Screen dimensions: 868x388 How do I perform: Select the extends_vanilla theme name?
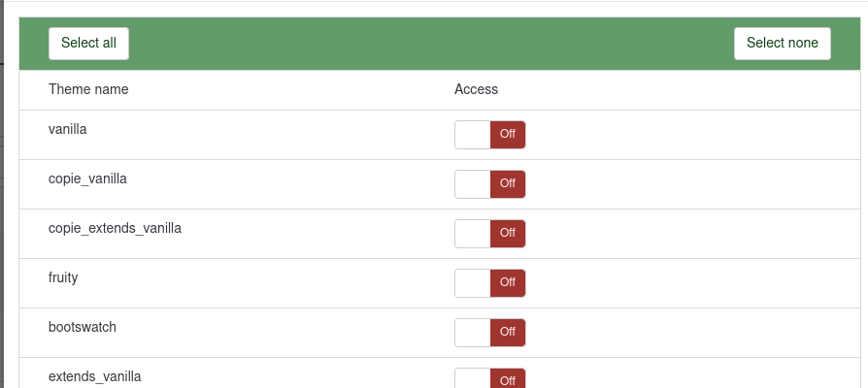click(x=95, y=375)
